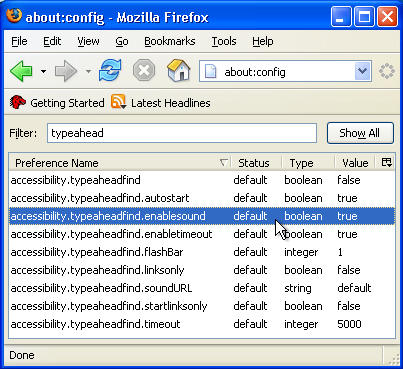The width and height of the screenshot is (403, 369).
Task: Open the Forward history dropdown arrow
Action: (88, 71)
